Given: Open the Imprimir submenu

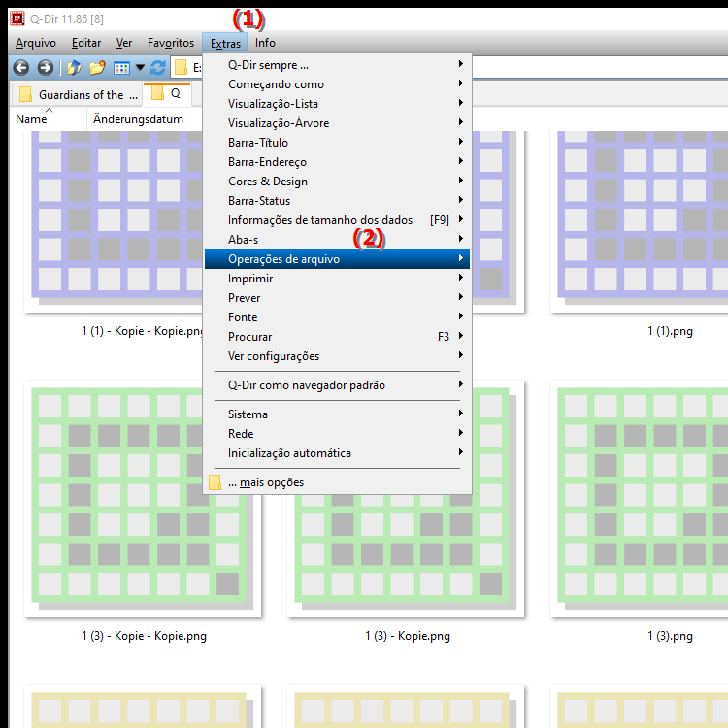Looking at the screenshot, I should click(x=337, y=279).
